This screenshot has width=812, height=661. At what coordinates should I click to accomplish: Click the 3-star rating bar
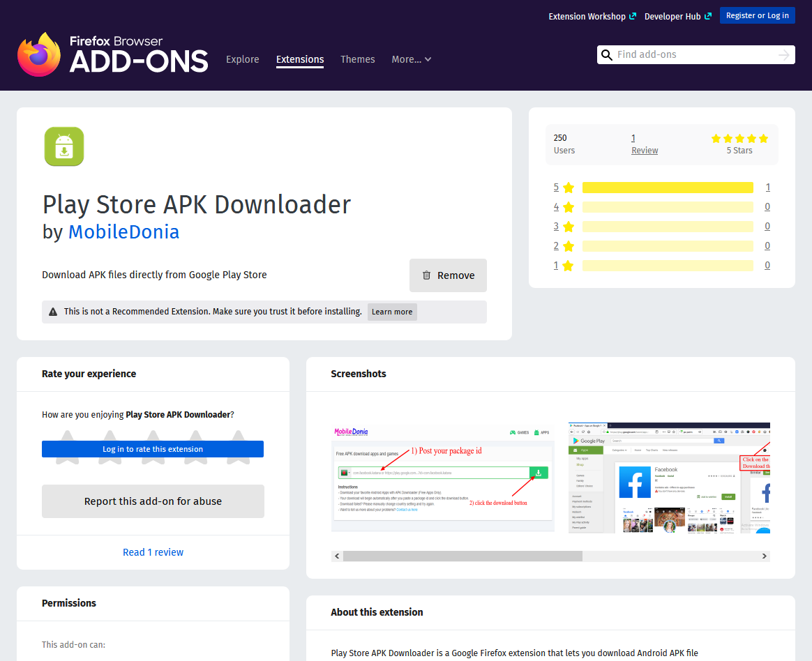click(668, 226)
